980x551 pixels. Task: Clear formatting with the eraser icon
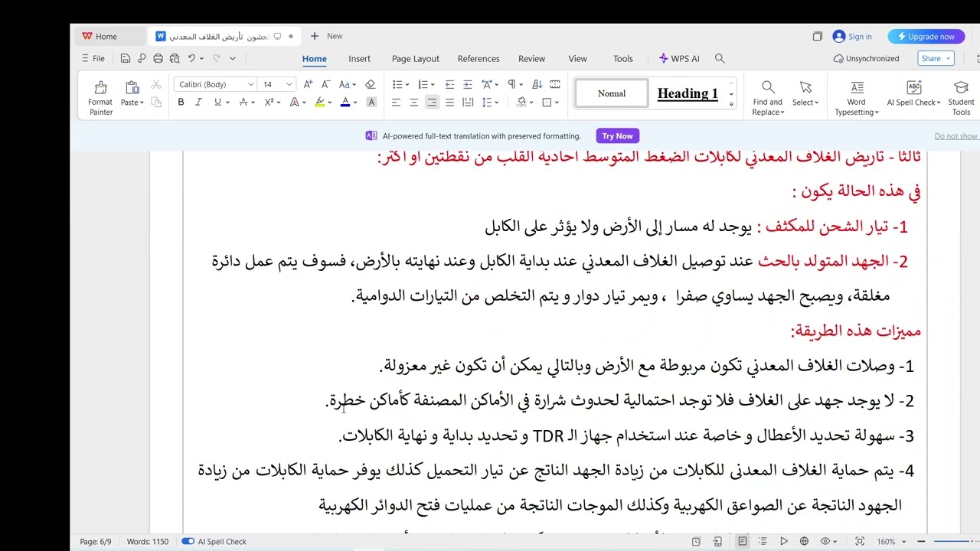pos(371,84)
